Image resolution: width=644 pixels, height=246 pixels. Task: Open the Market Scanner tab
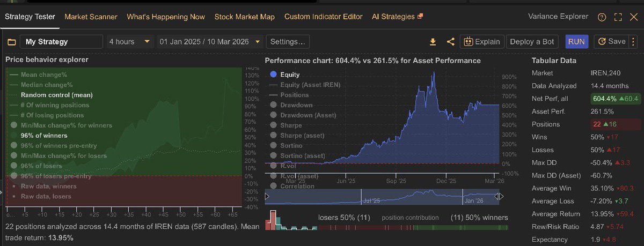pos(91,17)
